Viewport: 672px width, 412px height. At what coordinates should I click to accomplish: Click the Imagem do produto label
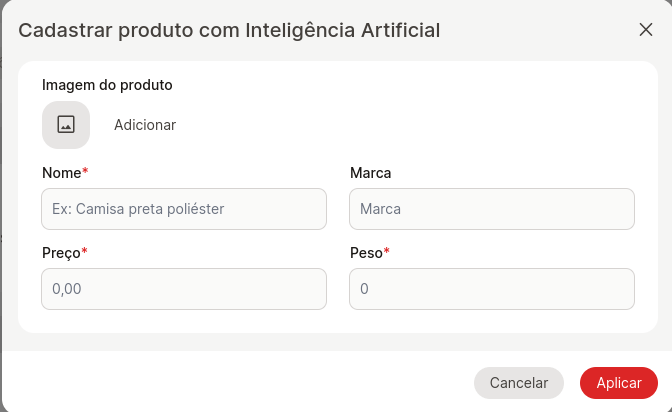coord(107,85)
